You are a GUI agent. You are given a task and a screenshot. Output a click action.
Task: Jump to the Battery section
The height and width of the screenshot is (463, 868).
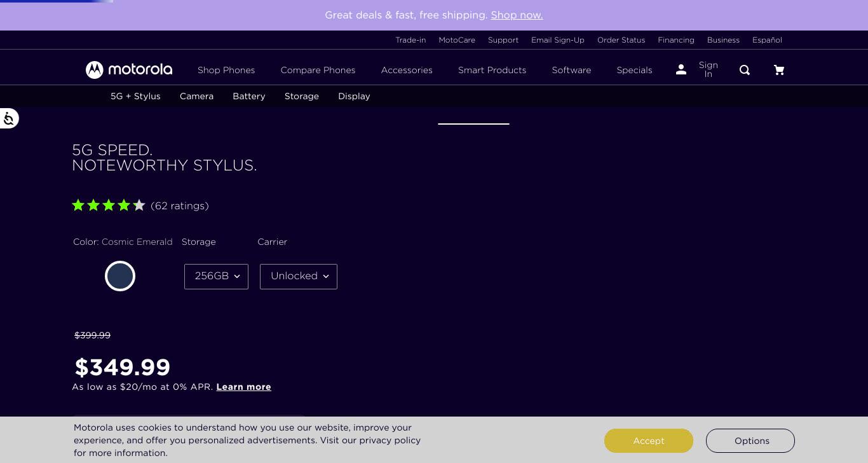[249, 96]
